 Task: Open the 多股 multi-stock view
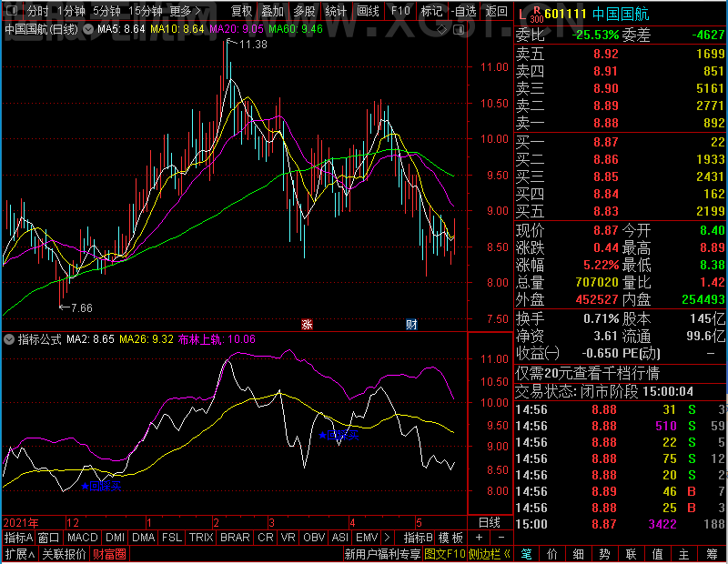[x=305, y=11]
